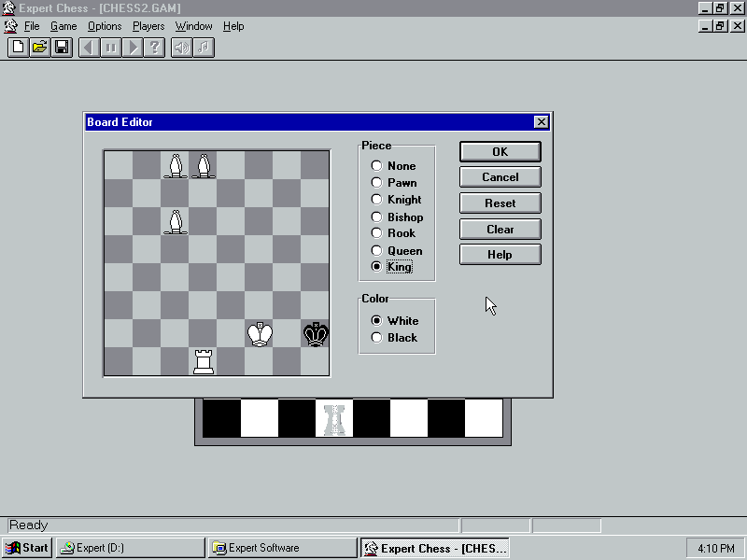Close the Board Editor dialog

click(x=542, y=122)
